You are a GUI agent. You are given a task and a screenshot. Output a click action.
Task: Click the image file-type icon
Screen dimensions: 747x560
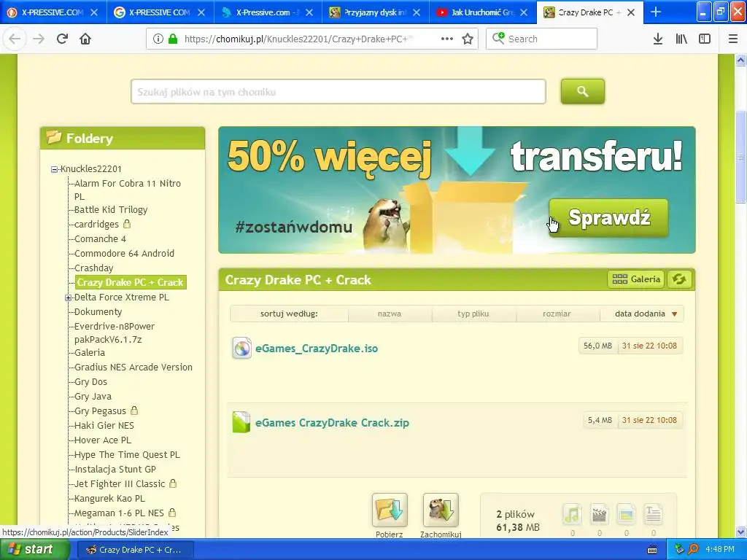tap(626, 514)
